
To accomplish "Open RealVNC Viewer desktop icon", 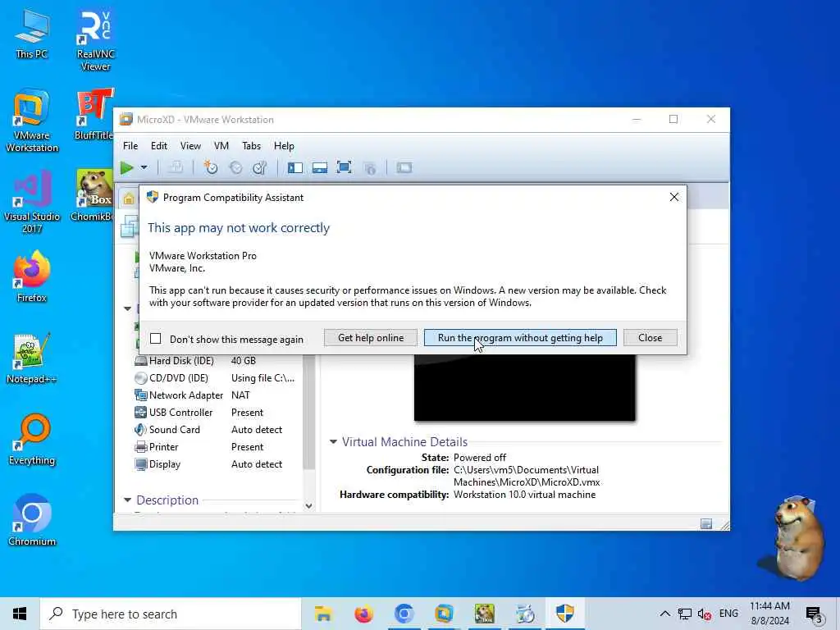I will (x=95, y=41).
